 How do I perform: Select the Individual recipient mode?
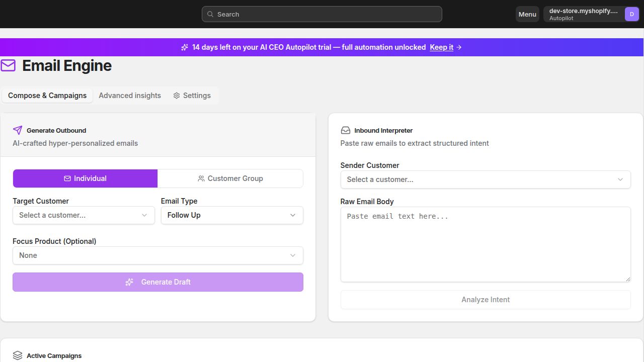click(x=85, y=178)
